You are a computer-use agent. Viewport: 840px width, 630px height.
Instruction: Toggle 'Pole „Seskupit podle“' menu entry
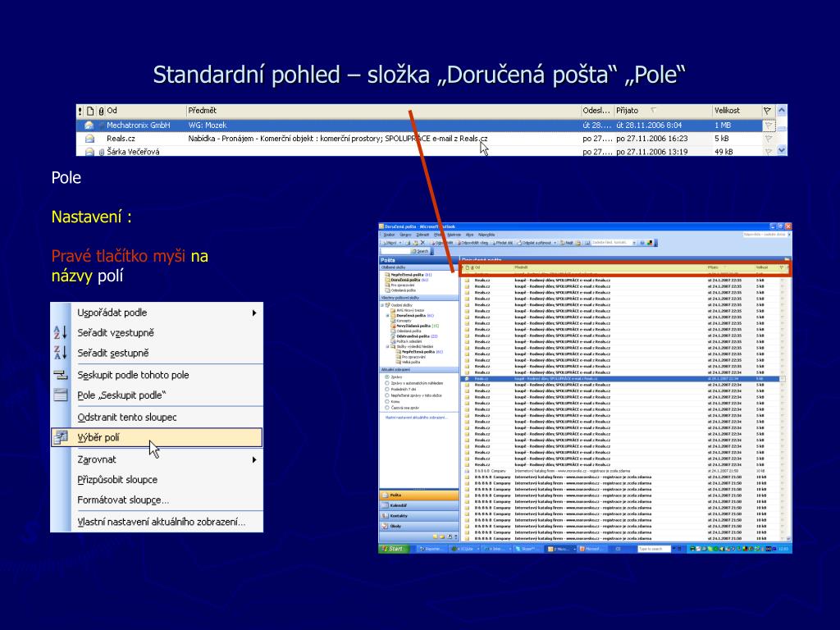tap(157, 395)
